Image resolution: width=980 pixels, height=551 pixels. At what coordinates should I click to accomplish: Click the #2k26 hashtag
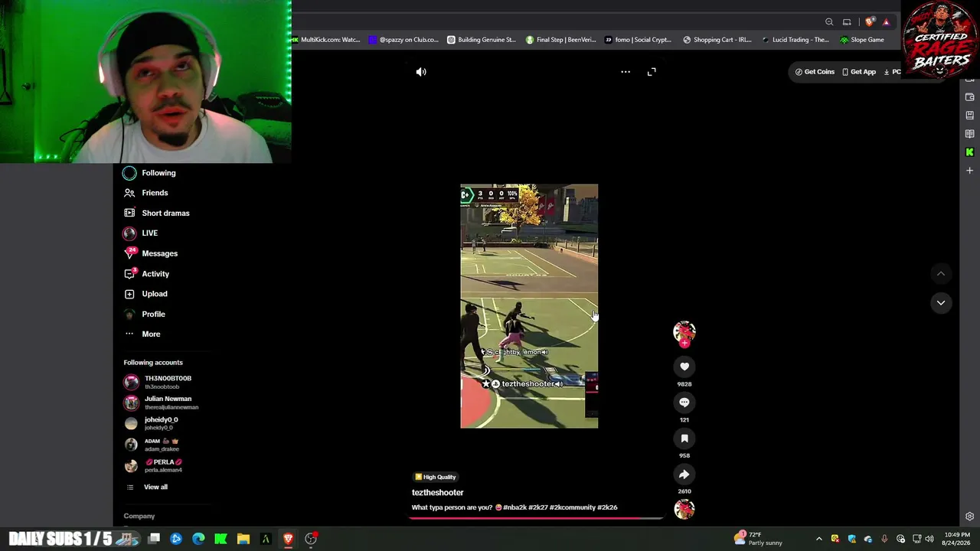tap(607, 507)
